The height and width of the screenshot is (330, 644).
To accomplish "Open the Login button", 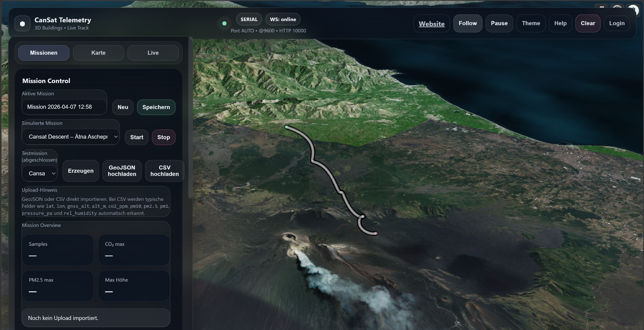I will (617, 23).
